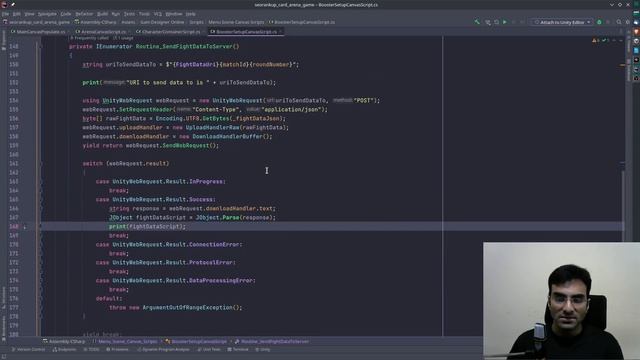This screenshot has height=360, width=640.
Task: Click the fold marker beside line 148
Action: [40, 47]
